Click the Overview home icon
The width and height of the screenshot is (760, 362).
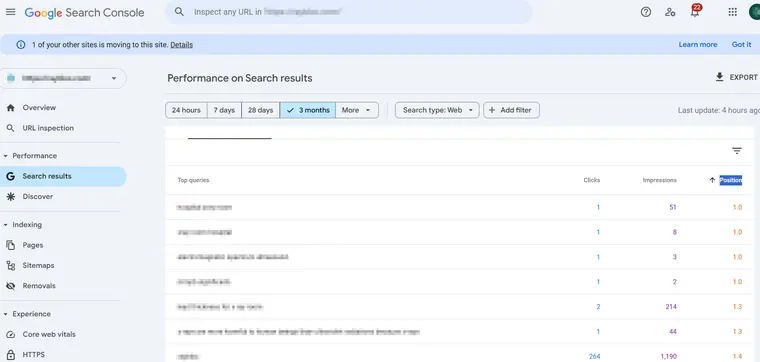click(x=11, y=108)
